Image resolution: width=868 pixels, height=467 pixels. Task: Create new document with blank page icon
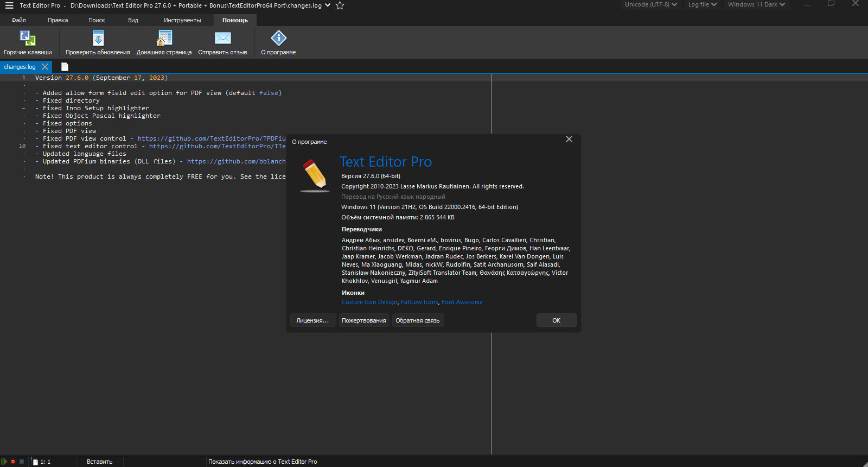click(x=65, y=67)
